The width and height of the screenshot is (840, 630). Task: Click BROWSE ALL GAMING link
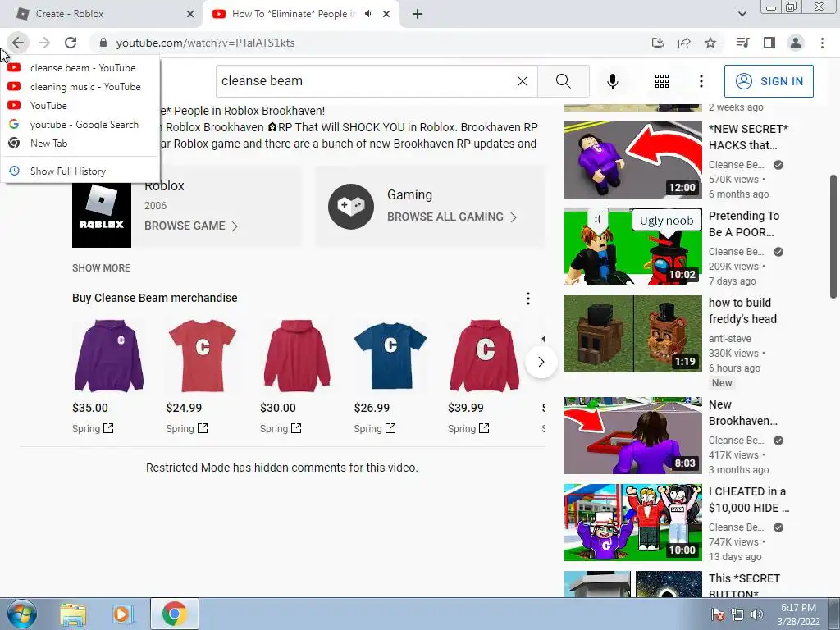(x=452, y=217)
